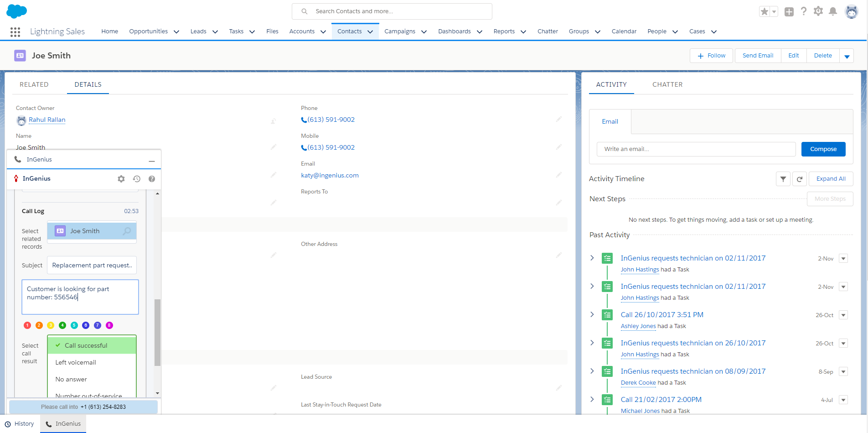Switch to the RELATED tab
This screenshot has height=433, width=868.
point(34,85)
